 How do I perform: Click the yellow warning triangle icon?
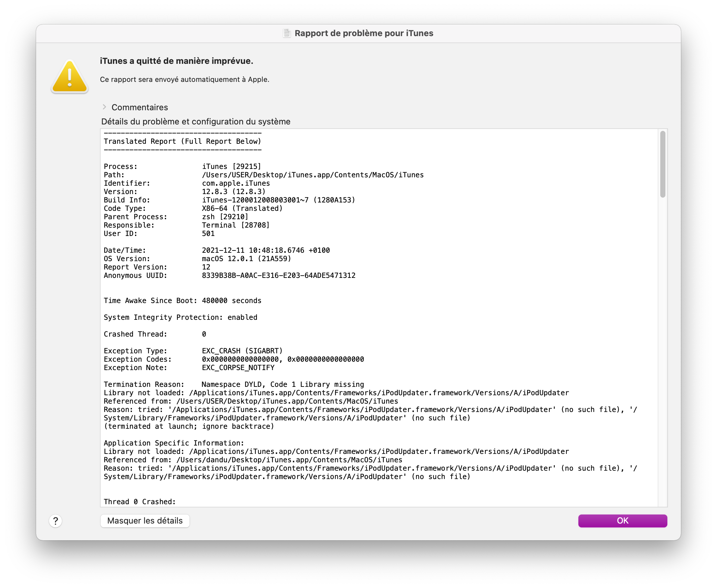coord(70,76)
